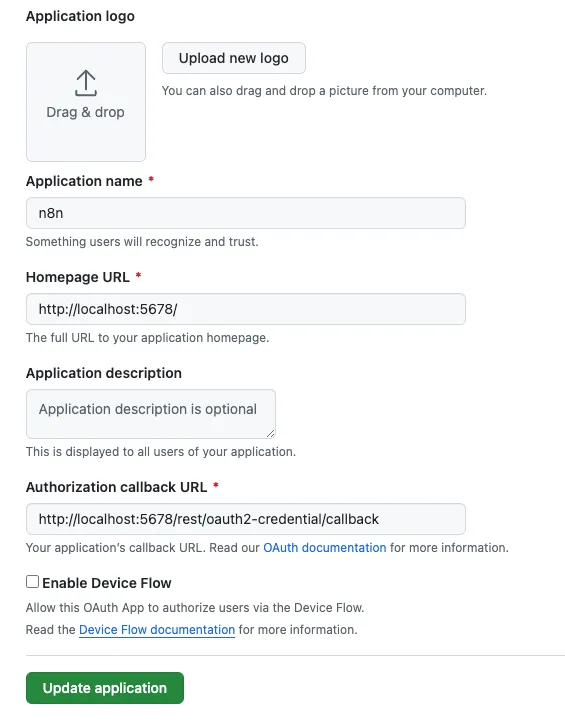Click the Enable Device Flow label

107,583
